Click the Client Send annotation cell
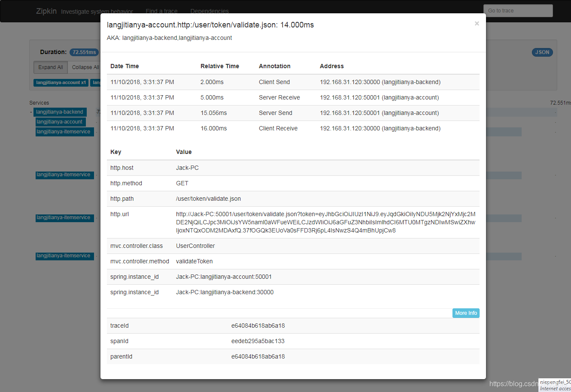This screenshot has height=392, width=571. [274, 82]
